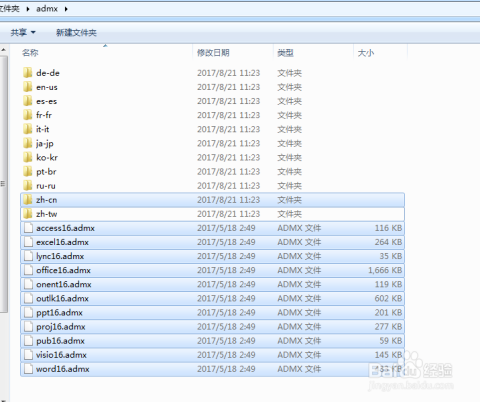Click the ja-jp folder icon

pyautogui.click(x=28, y=143)
